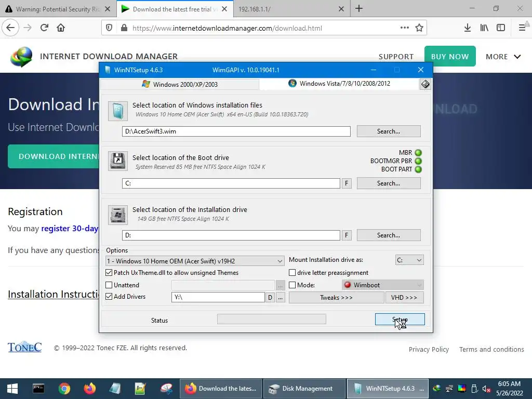Click Search for Windows installation files
532x399 pixels.
tap(389, 131)
